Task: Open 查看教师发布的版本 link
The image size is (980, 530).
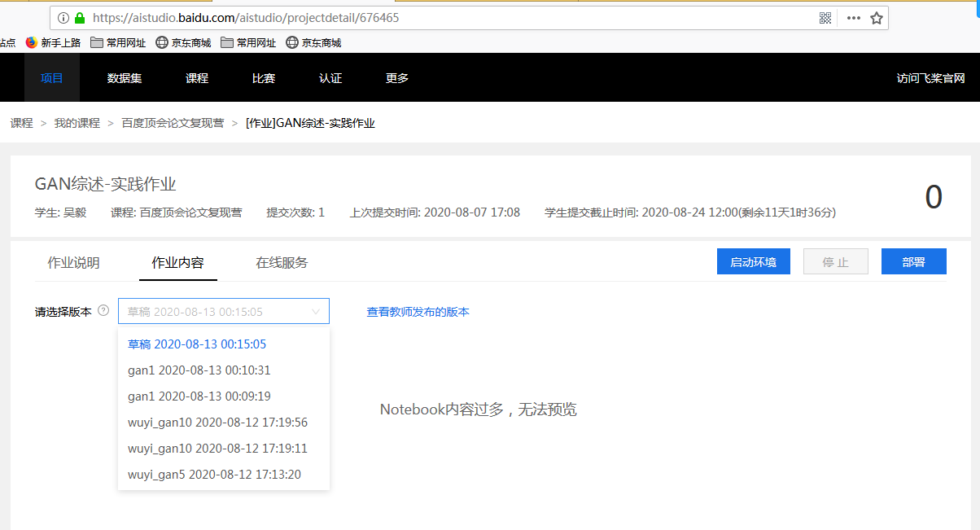Action: point(418,312)
